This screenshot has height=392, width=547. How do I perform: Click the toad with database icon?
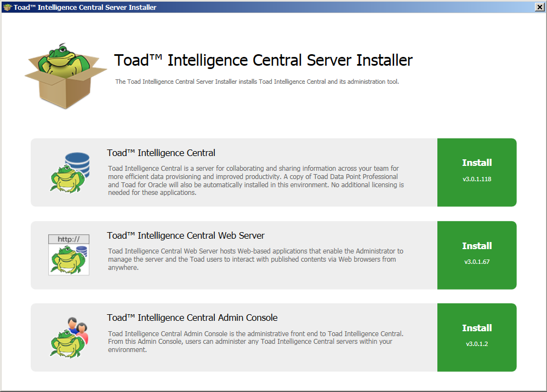(70, 172)
